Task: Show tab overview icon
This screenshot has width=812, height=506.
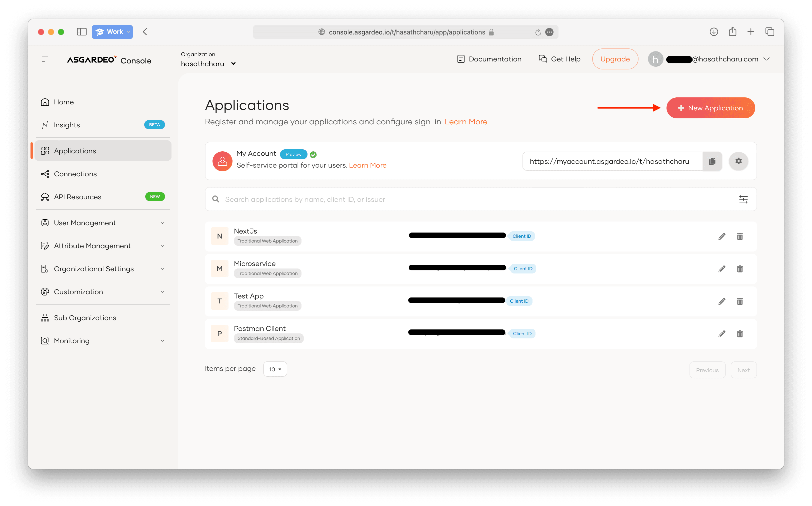Action: (x=769, y=32)
